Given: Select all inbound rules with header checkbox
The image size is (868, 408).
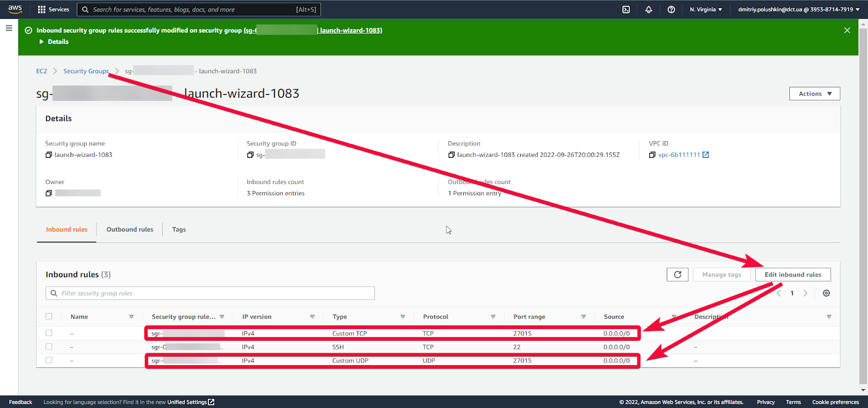Looking at the screenshot, I should [49, 316].
